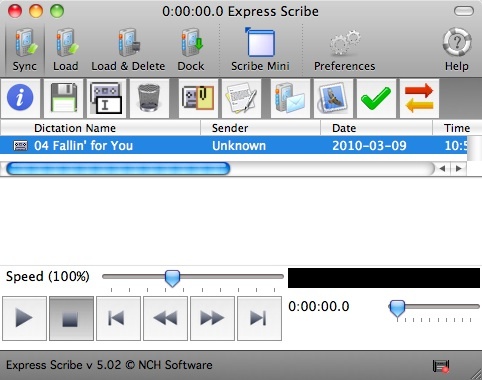Click the rename dictation cassette icon
Viewport: 482px width, 380px height.
106,98
